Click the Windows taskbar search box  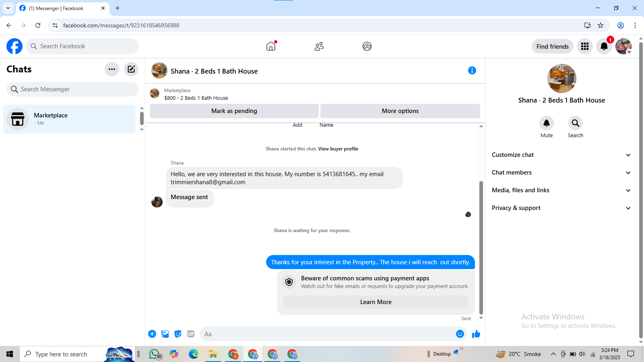[76, 354]
